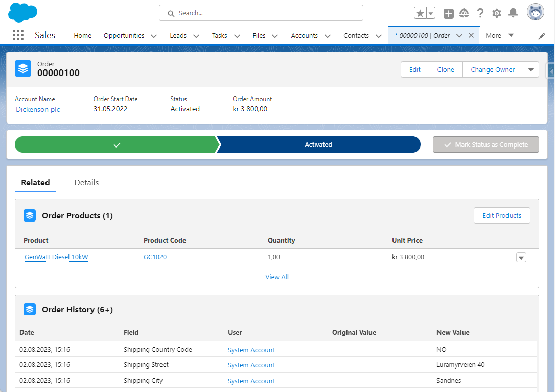Click the Clone button
The width and height of the screenshot is (555, 392).
pyautogui.click(x=446, y=69)
